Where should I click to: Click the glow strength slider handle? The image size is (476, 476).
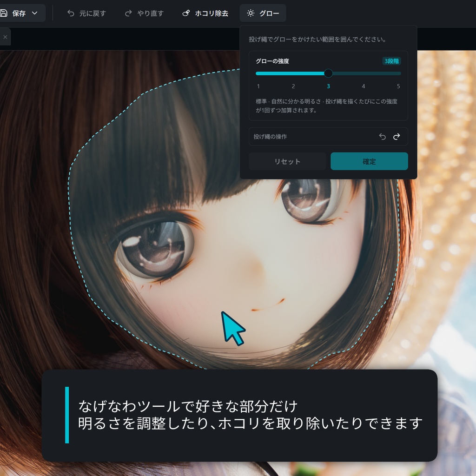(328, 73)
